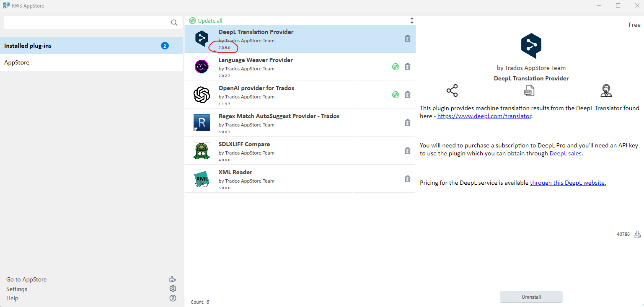
Task: Select 'XML Reader' title text
Action: 235,172
